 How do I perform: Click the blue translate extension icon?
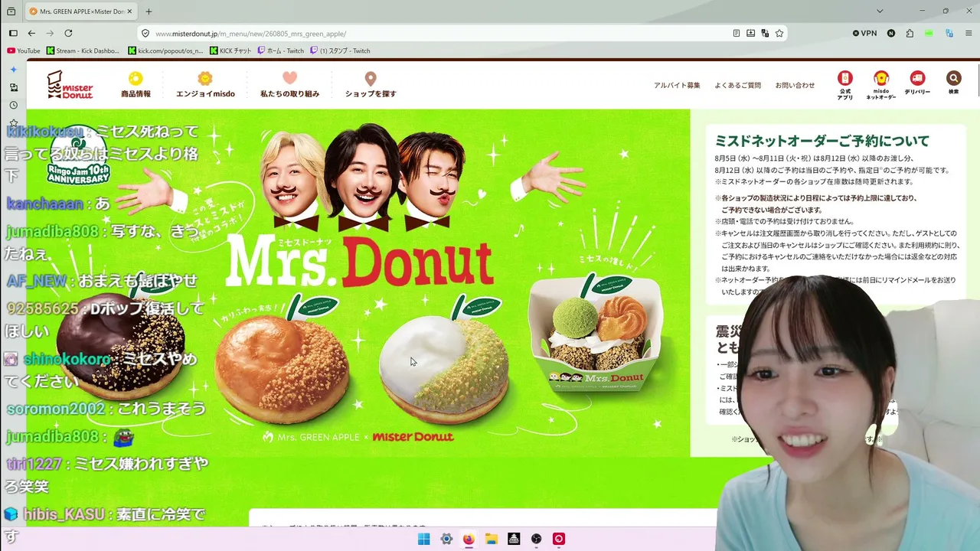pyautogui.click(x=949, y=34)
